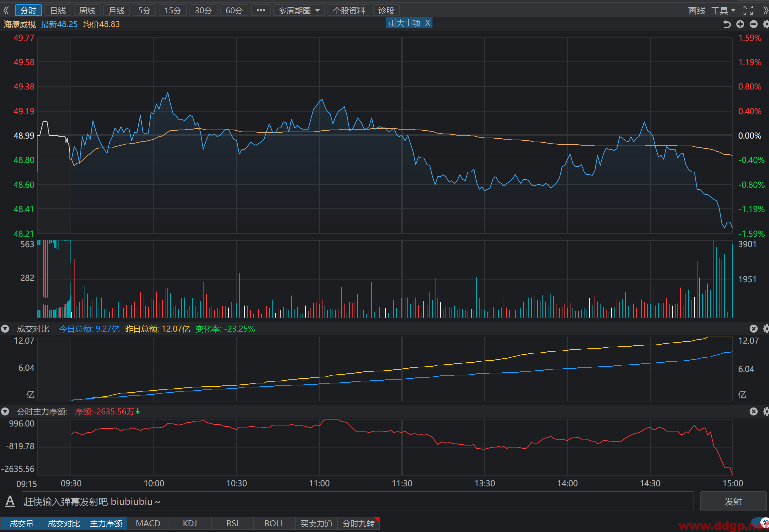Focus the danmaku text input field

click(357, 501)
